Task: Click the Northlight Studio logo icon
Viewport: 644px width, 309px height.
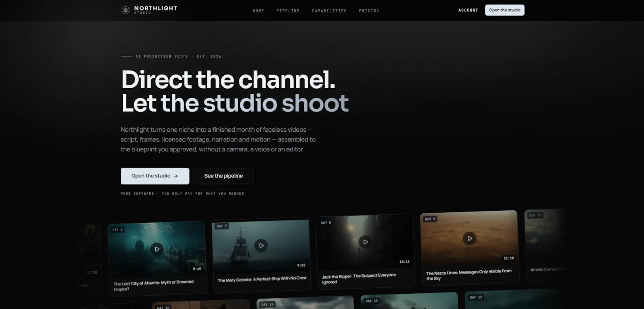Action: click(126, 10)
